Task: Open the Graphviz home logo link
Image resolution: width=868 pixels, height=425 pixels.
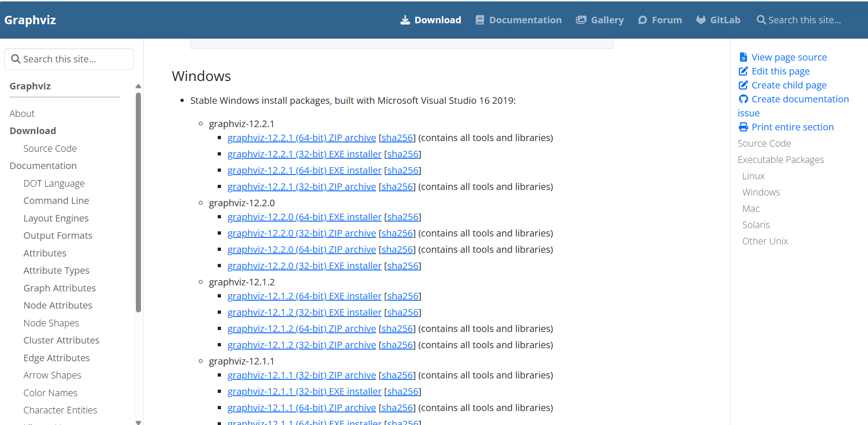Action: click(x=30, y=20)
